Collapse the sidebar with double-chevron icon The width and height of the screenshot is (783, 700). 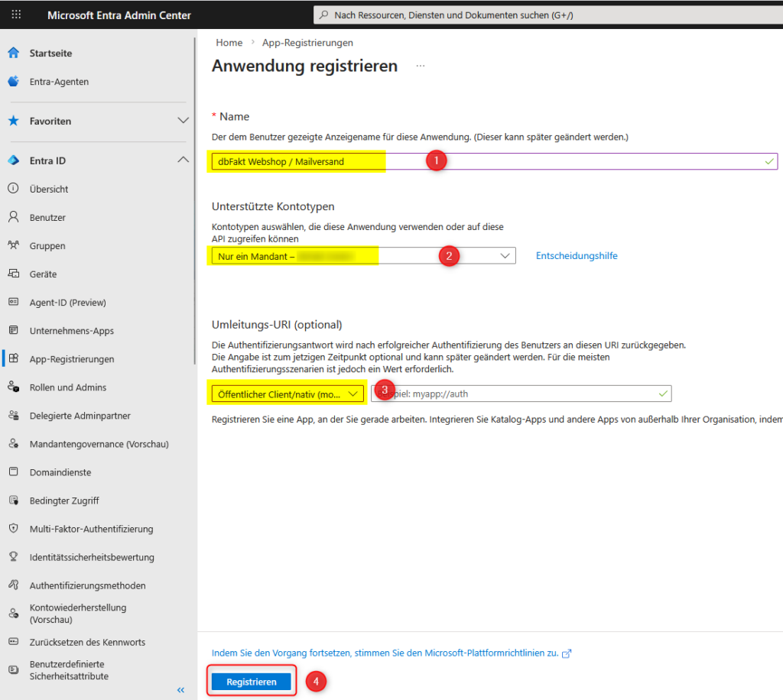(181, 689)
